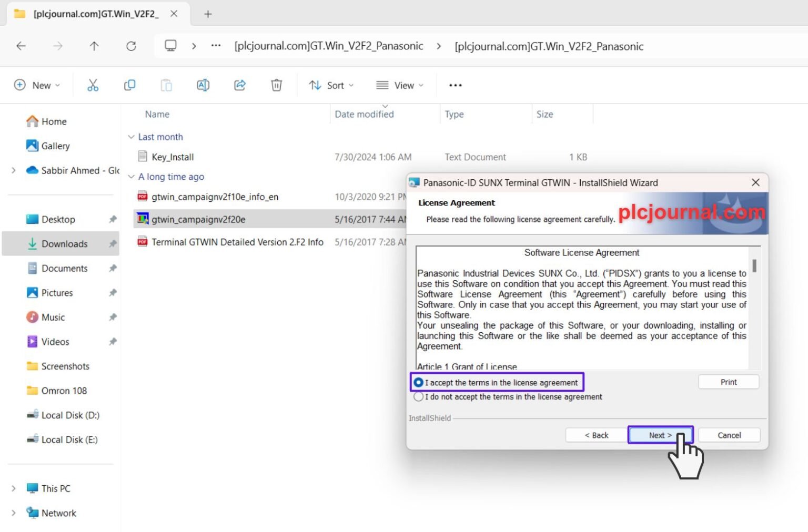Go up one folder with Up arrow

[94, 46]
